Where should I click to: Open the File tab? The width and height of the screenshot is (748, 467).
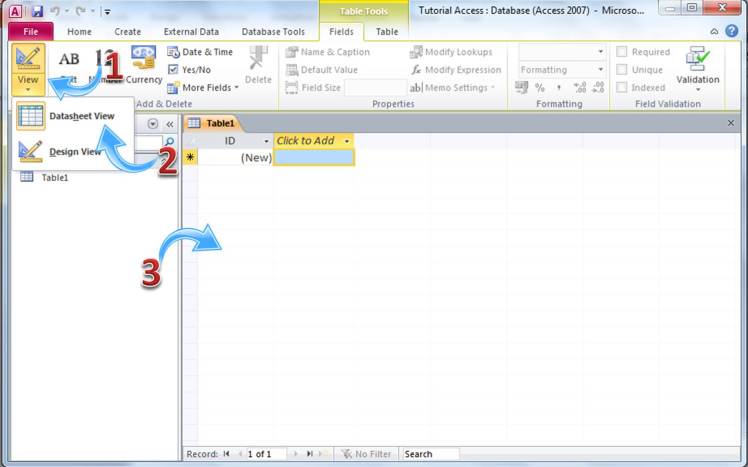[x=30, y=32]
